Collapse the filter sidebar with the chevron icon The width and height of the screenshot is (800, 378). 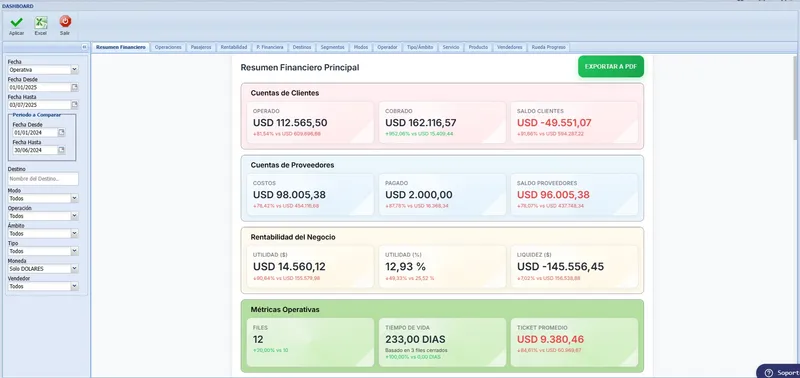pyautogui.click(x=84, y=47)
